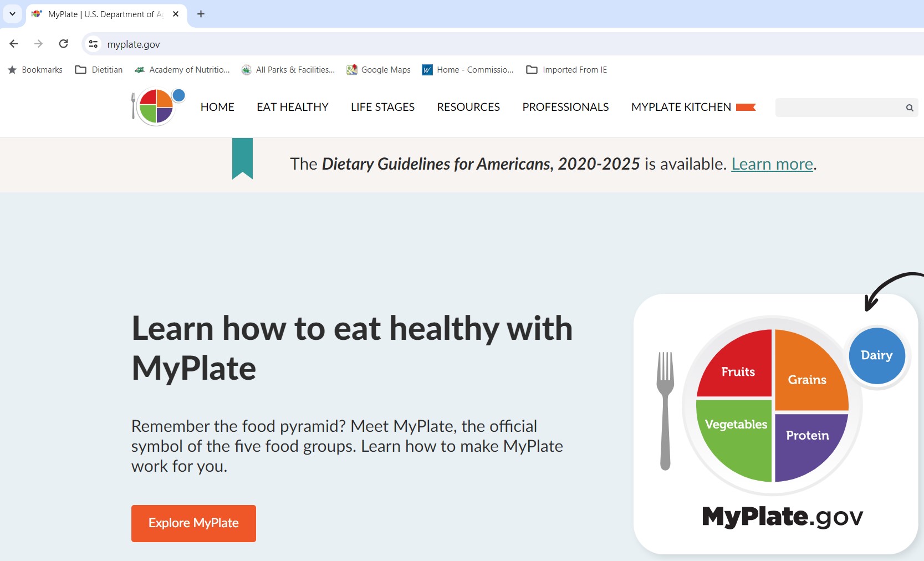
Task: Click the Explore MyPlate button
Action: pos(193,522)
